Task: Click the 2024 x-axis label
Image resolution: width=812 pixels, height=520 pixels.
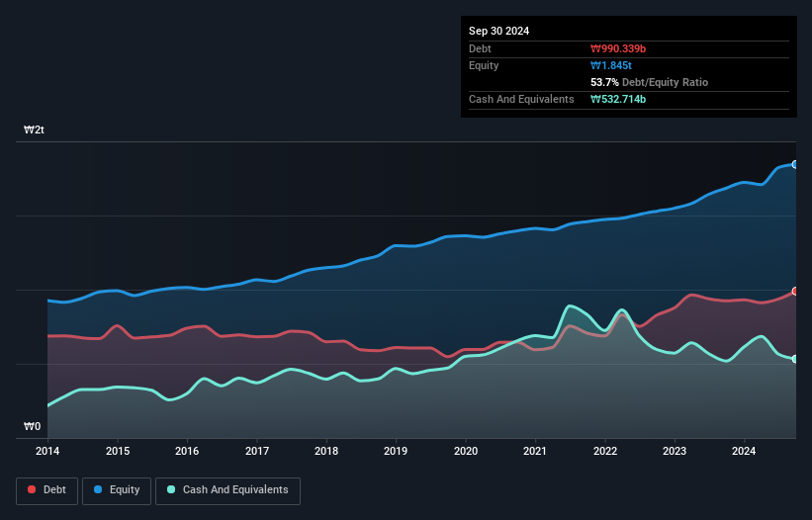Action: click(744, 451)
